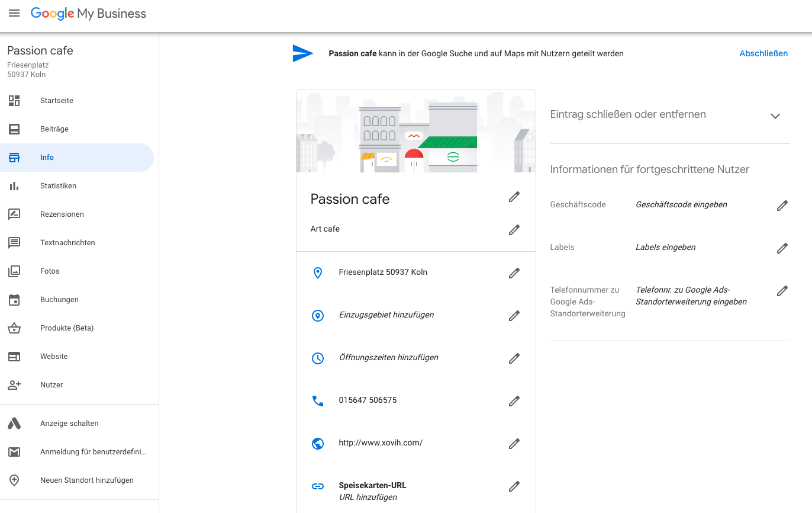Click the add-location pin icon
This screenshot has height=513, width=812.
14,480
